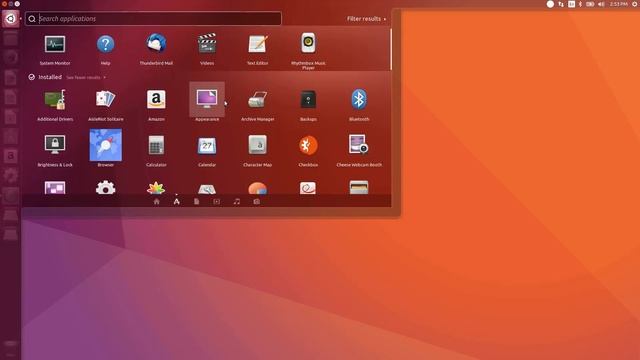The height and width of the screenshot is (360, 640).
Task: Switch to the Music lens
Action: (x=236, y=202)
